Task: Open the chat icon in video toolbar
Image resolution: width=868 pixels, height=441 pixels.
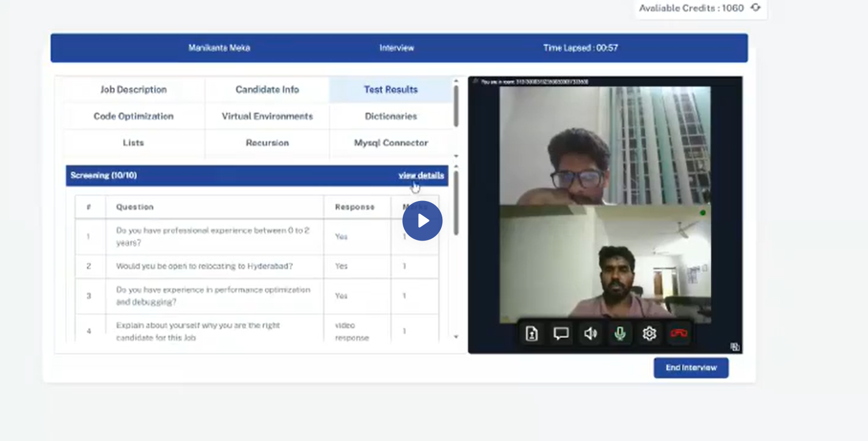Action: point(561,334)
